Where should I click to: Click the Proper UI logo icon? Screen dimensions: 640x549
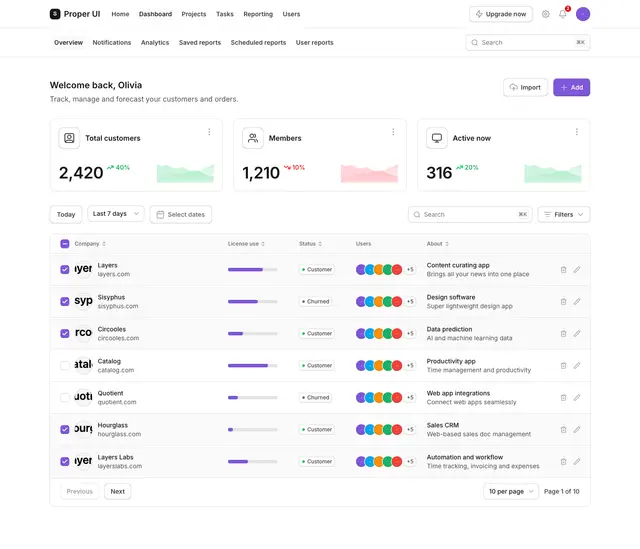[55, 14]
